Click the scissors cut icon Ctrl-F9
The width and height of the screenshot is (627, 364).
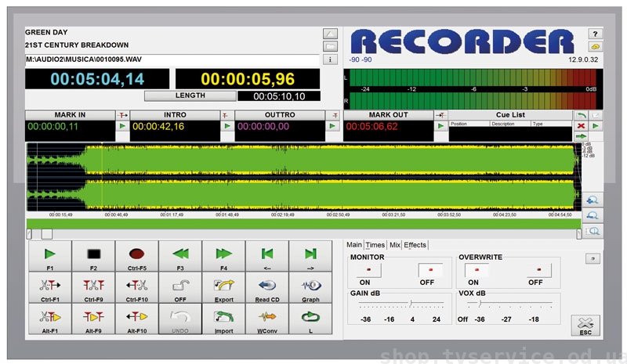93,287
